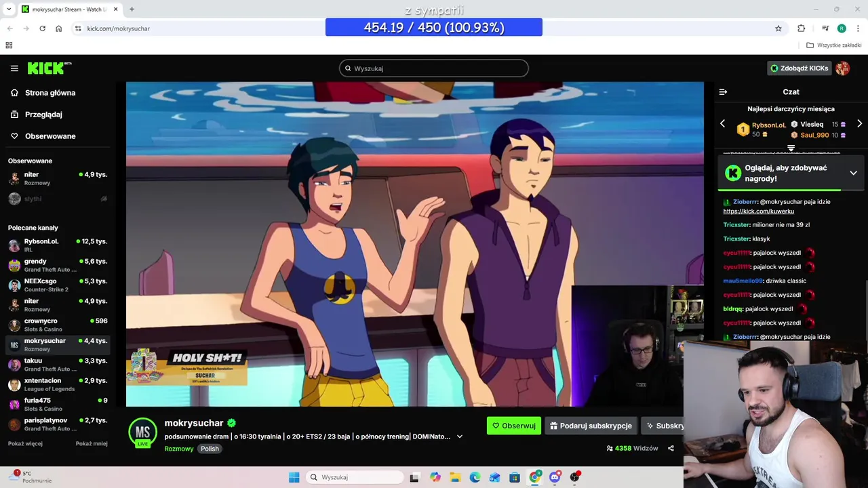Click chat username mau5mello98
868x488 pixels.
[743, 281]
